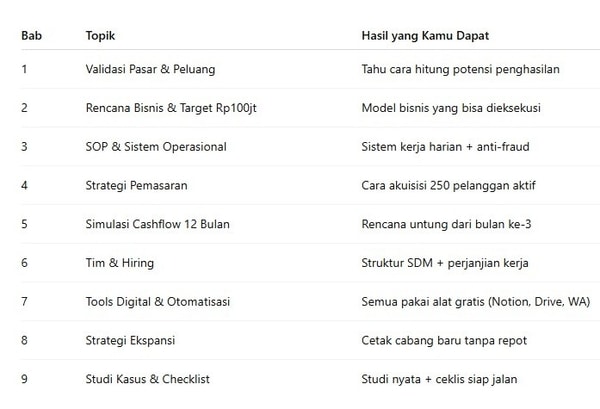This screenshot has width=600, height=409.
Task: Select the 'Studi Kasus & Checklist' topic
Action: [x=147, y=379]
